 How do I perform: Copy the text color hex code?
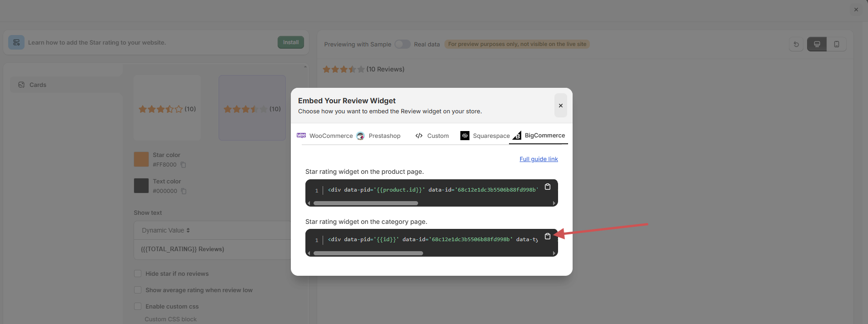pyautogui.click(x=184, y=191)
